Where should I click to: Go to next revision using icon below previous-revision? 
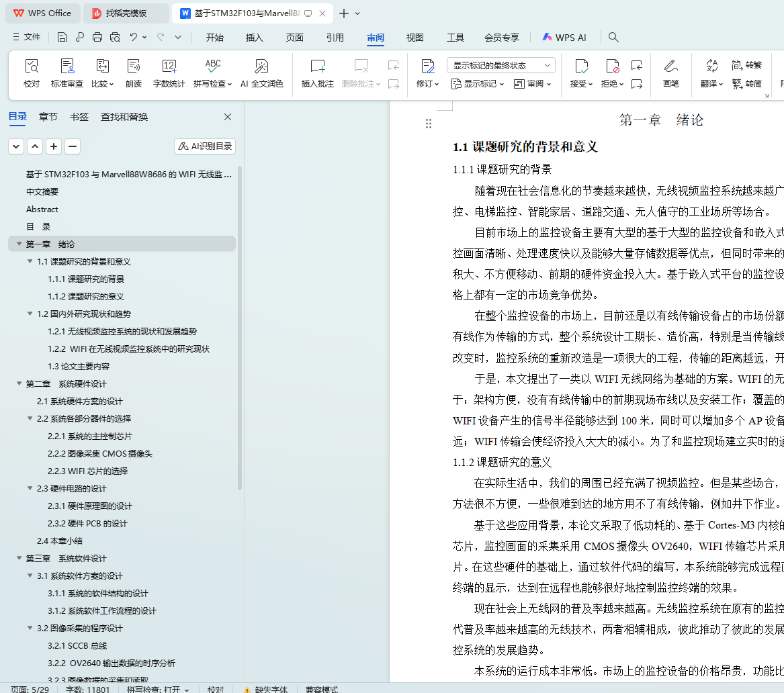(x=637, y=84)
